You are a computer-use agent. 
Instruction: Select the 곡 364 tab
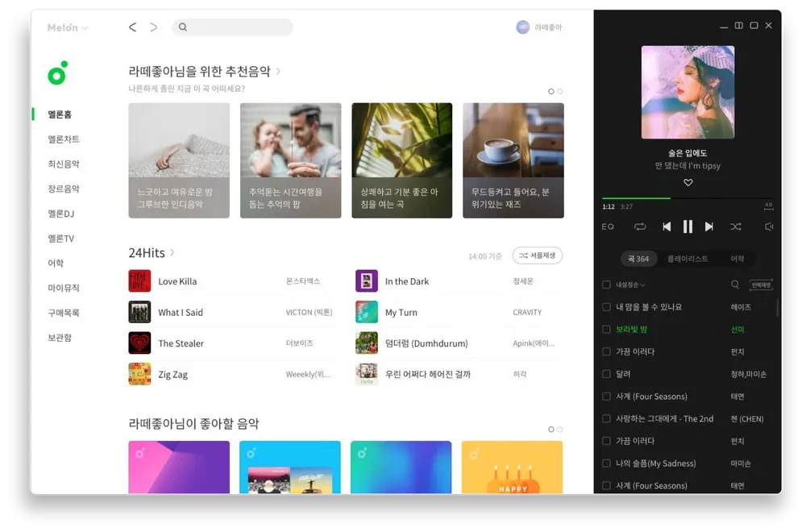click(x=638, y=259)
